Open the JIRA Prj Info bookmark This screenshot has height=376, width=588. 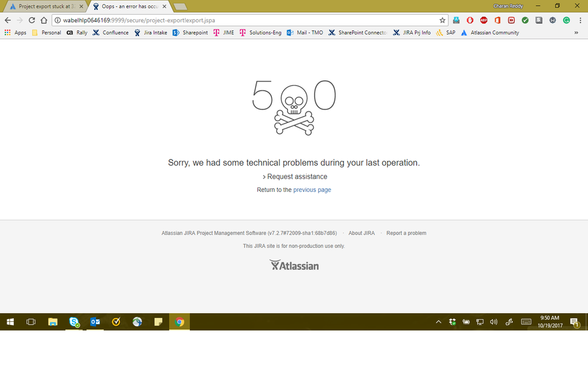point(412,32)
